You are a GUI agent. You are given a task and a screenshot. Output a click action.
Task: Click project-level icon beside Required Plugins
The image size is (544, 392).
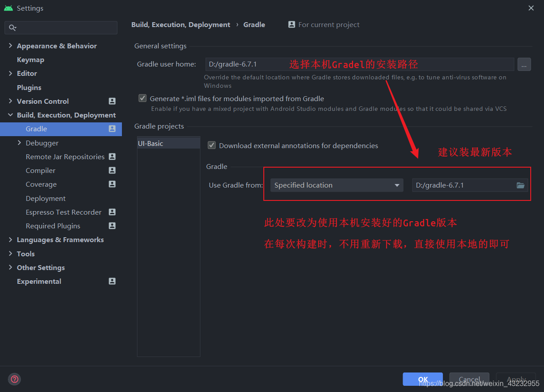[112, 226]
